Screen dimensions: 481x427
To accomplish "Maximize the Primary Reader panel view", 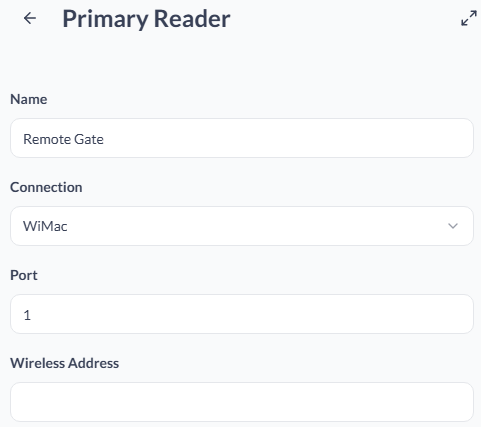I will [x=469, y=18].
